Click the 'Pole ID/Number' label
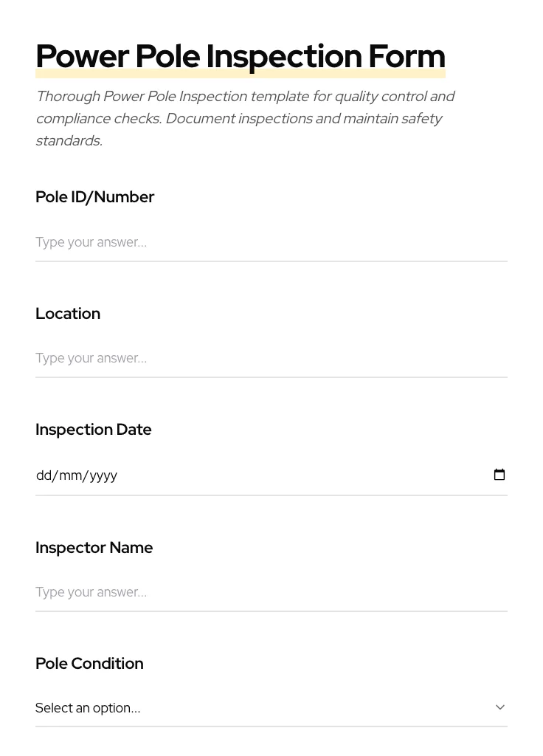 [x=94, y=197]
